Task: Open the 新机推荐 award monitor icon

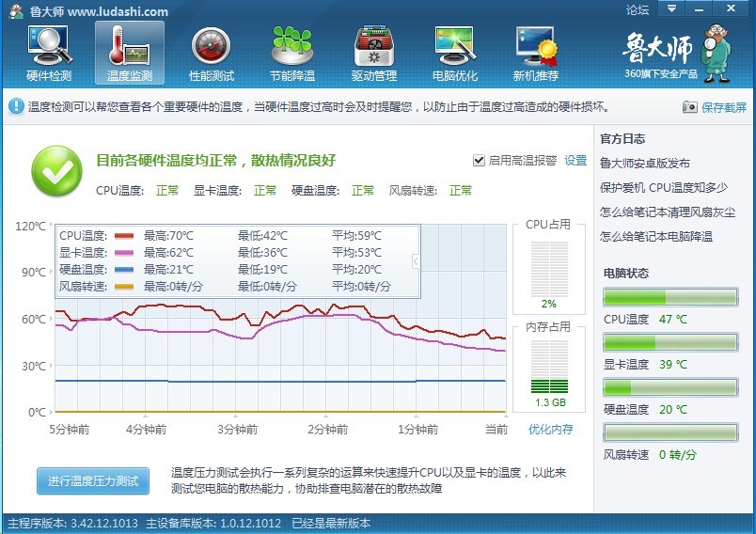Action: (x=536, y=53)
